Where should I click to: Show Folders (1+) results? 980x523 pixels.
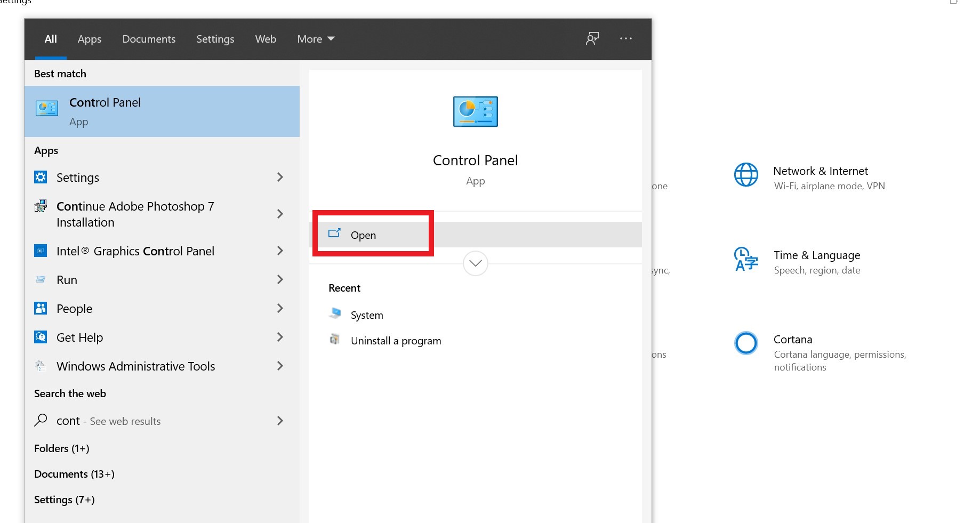coord(62,448)
